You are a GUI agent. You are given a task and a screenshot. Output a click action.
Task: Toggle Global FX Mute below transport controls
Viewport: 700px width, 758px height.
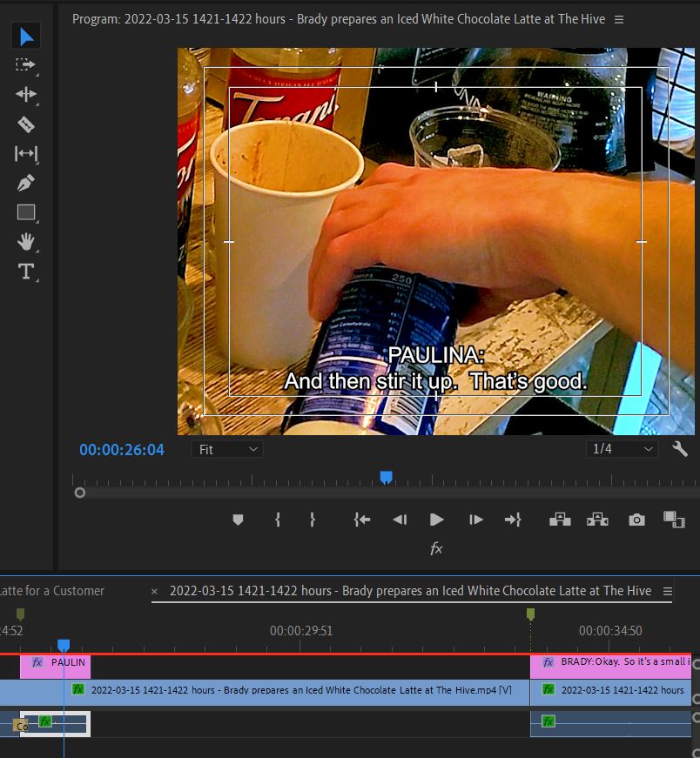click(x=436, y=548)
